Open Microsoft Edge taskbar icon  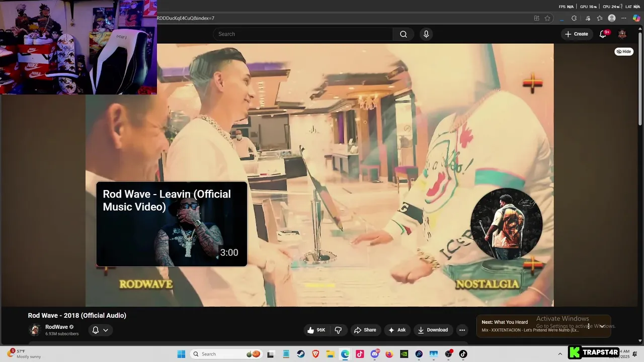click(345, 354)
